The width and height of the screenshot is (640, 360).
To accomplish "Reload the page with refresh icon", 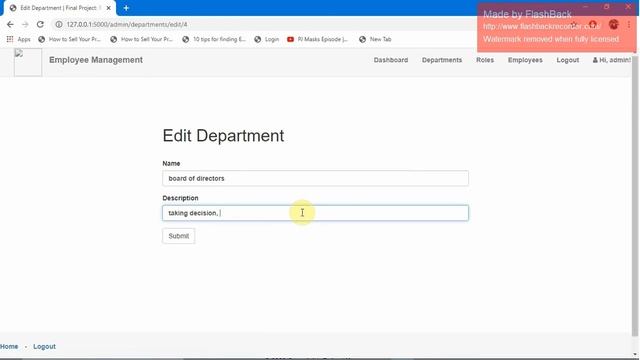I will 40,24.
